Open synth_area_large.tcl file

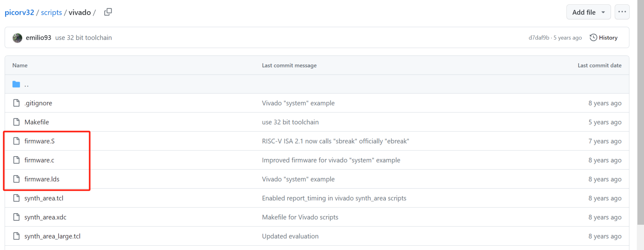(52, 236)
